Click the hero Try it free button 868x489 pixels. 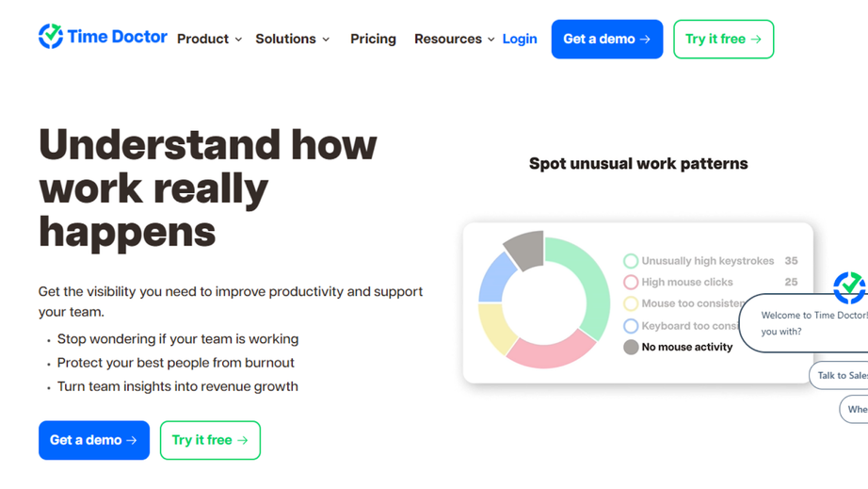[210, 440]
